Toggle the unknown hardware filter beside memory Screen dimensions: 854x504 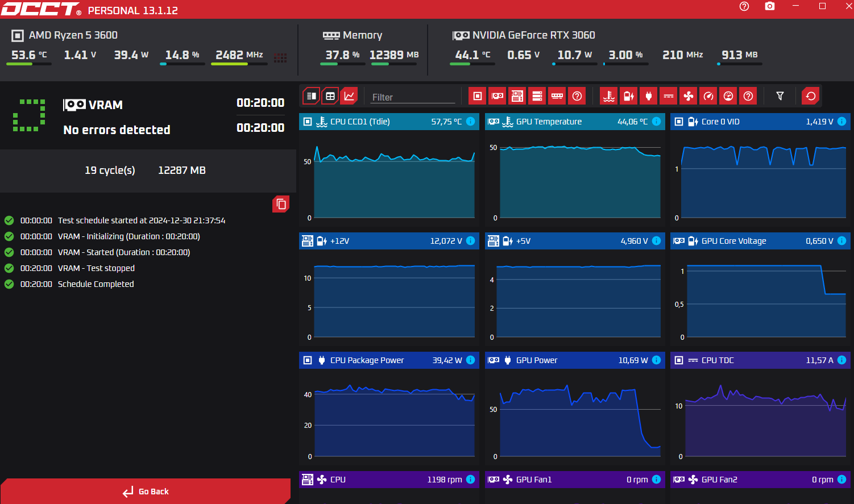point(577,96)
